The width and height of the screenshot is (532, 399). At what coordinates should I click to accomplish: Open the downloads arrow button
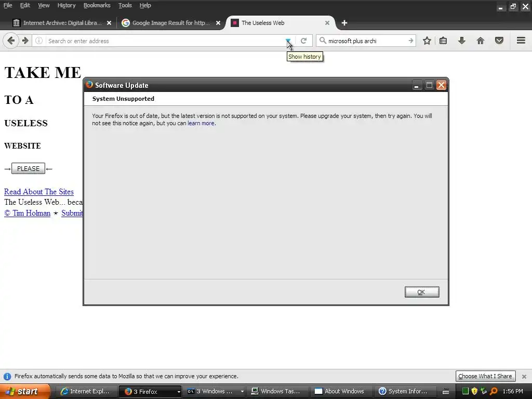point(461,41)
